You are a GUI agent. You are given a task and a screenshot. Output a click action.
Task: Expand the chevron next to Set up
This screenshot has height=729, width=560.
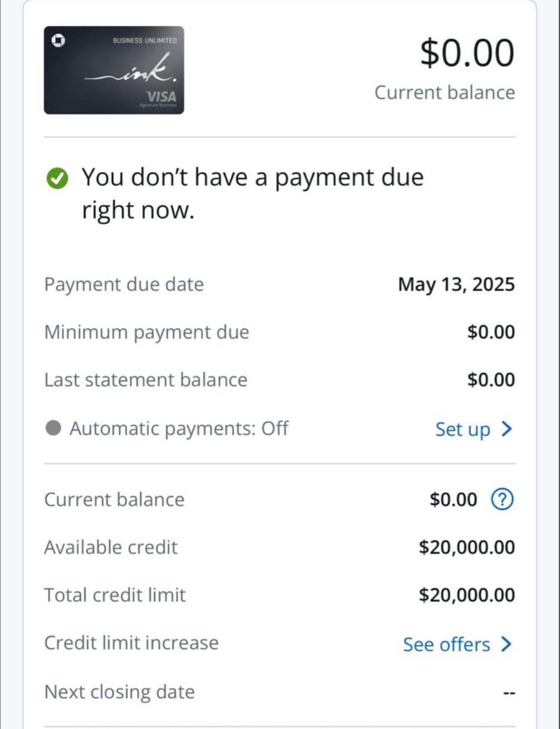(x=507, y=429)
